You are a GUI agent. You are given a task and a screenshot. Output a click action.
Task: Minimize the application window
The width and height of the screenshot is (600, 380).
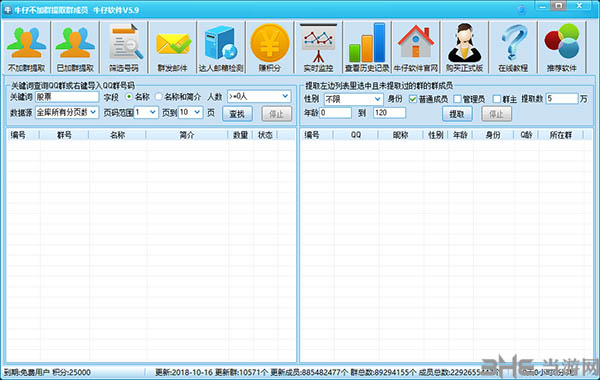tap(543, 6)
